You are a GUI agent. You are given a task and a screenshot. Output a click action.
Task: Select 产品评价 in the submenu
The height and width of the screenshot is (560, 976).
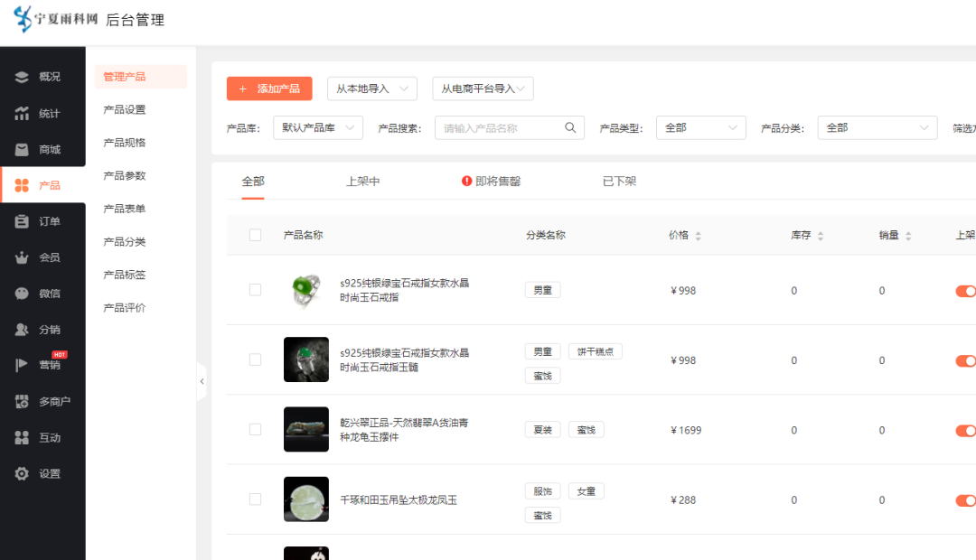pos(125,307)
